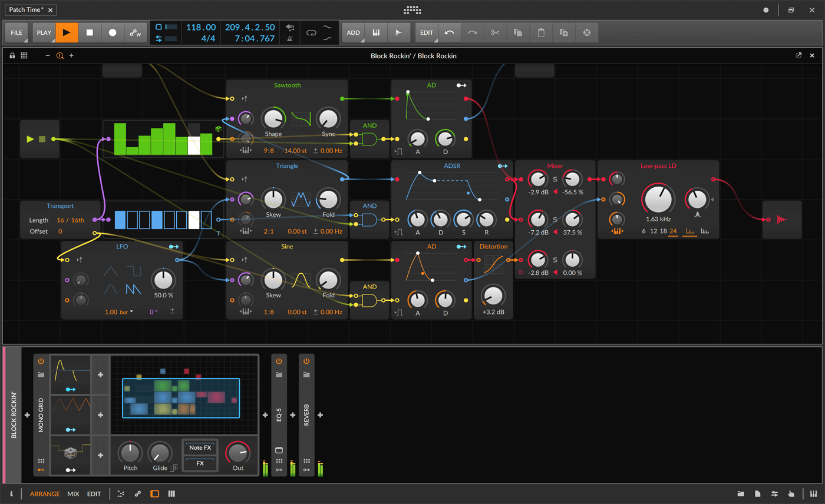The image size is (825, 504).
Task: Click the Undo arrow icon
Action: (x=449, y=32)
